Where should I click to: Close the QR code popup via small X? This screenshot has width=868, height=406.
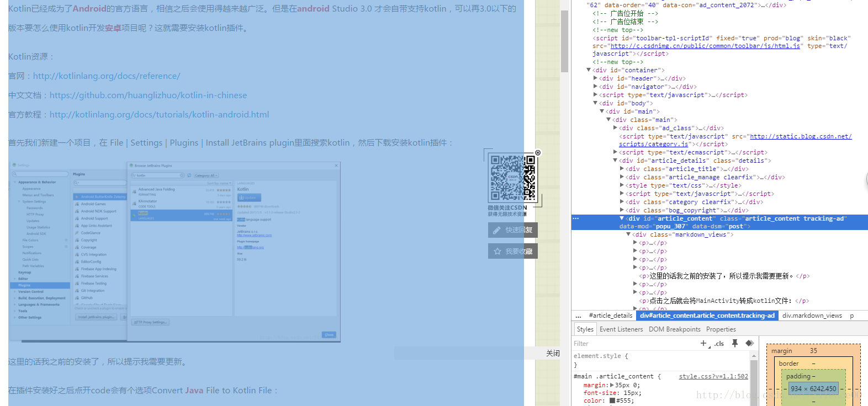pyautogui.click(x=538, y=153)
